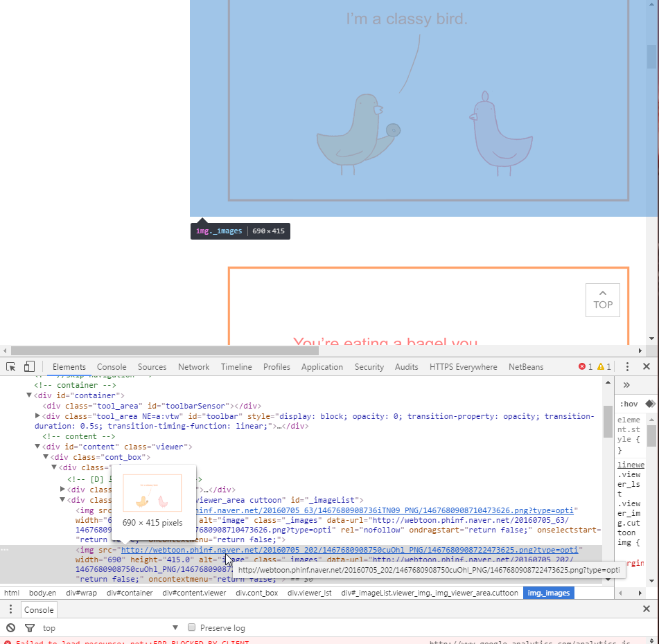Close the DevTools panel
659x644 pixels.
(x=647, y=367)
